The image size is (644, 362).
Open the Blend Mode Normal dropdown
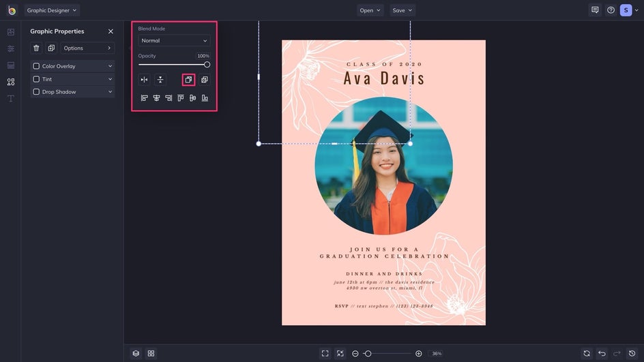click(174, 41)
